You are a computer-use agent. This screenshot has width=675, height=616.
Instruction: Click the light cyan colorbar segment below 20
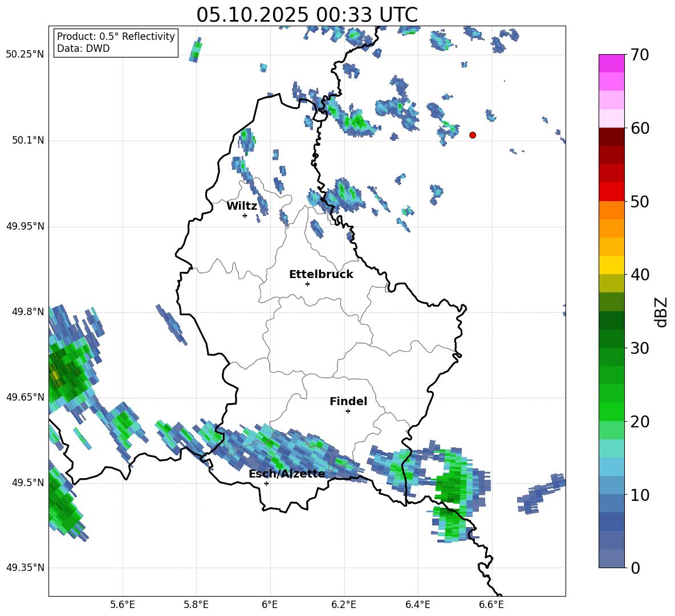point(611,448)
